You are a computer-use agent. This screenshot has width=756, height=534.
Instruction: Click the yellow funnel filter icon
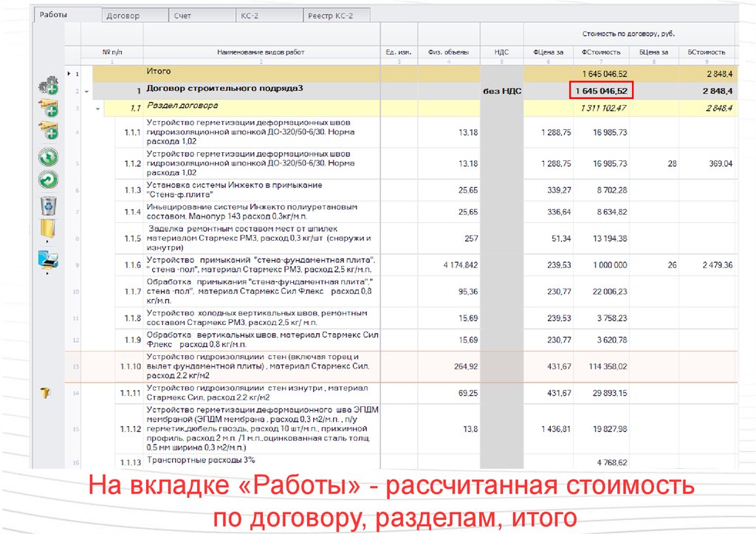click(x=47, y=393)
